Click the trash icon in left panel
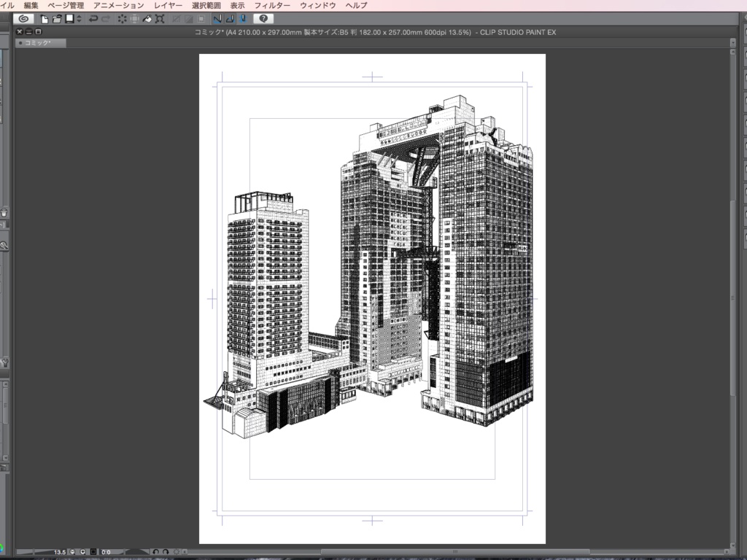This screenshot has height=560, width=747. pos(4,212)
